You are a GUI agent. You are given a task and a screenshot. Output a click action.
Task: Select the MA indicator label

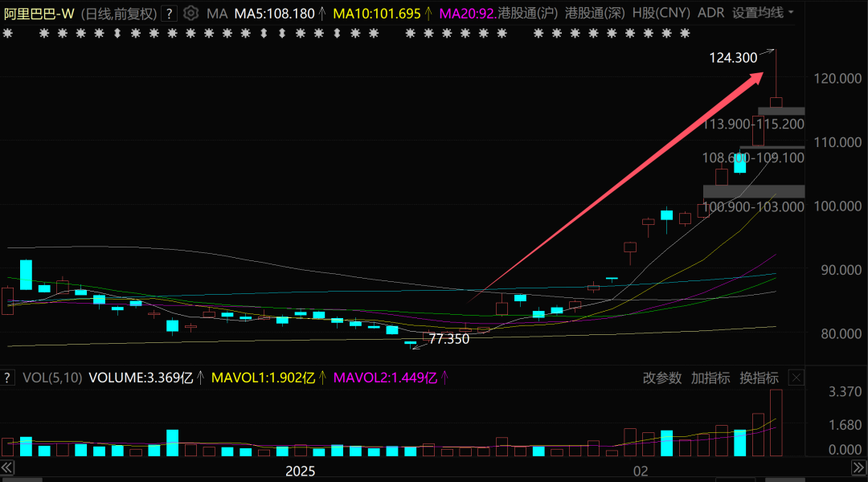217,14
